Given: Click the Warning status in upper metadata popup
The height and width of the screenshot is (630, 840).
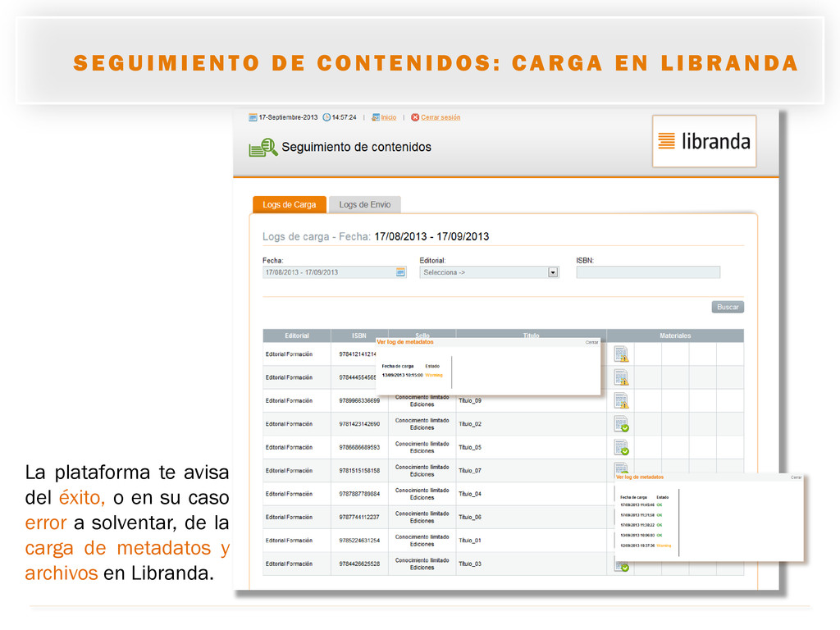Looking at the screenshot, I should [x=434, y=375].
